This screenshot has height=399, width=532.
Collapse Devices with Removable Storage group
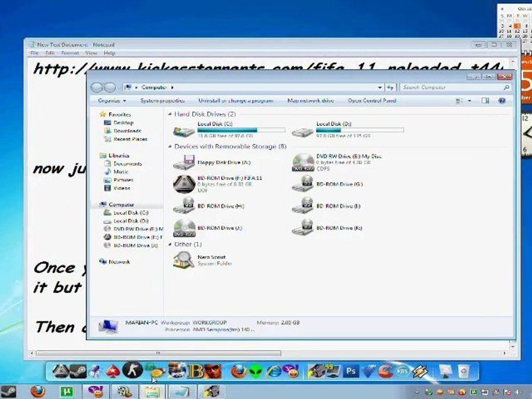tap(170, 146)
